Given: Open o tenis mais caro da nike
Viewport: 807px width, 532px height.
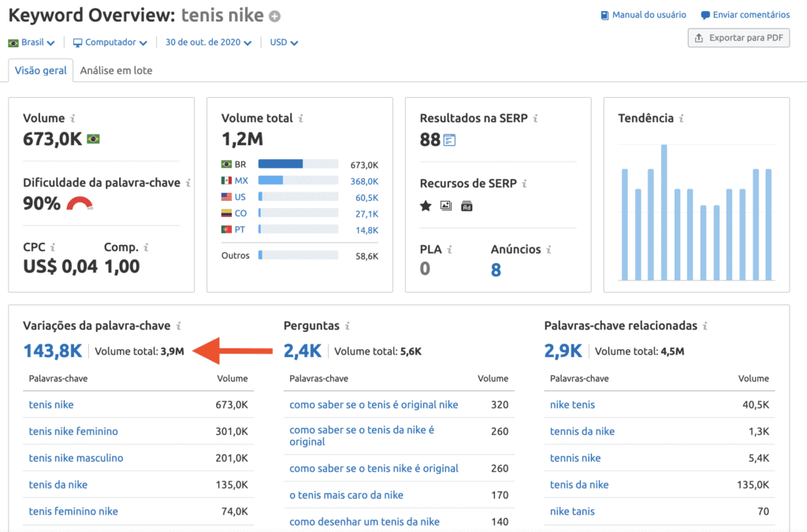Looking at the screenshot, I should pyautogui.click(x=347, y=496).
